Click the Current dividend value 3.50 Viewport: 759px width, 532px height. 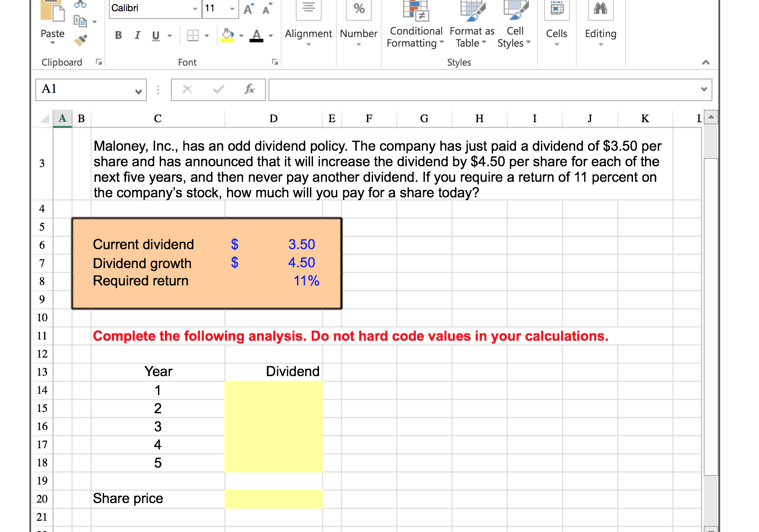click(302, 244)
